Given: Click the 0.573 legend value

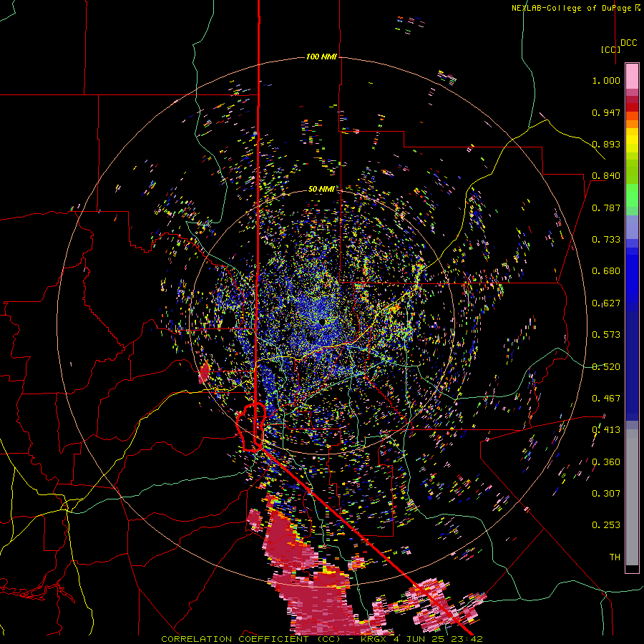Looking at the screenshot, I should pyautogui.click(x=606, y=335).
